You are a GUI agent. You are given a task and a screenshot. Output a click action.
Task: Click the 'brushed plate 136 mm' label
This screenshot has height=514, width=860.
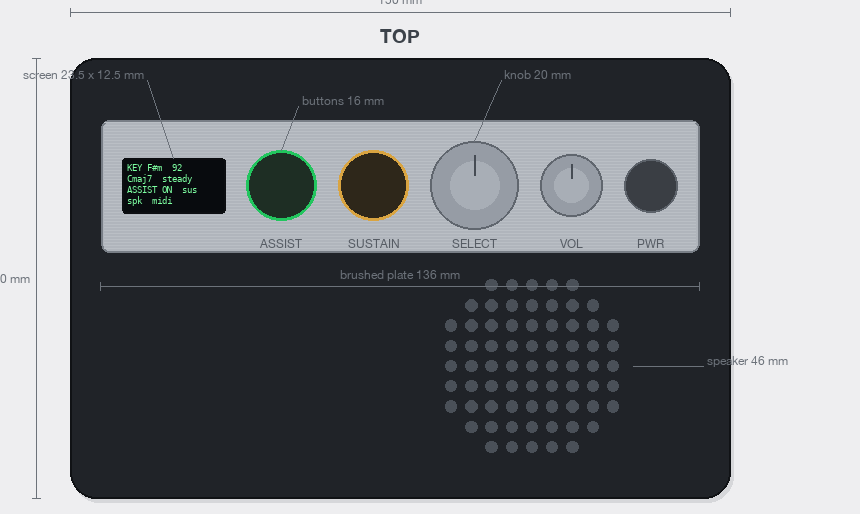coord(400,275)
